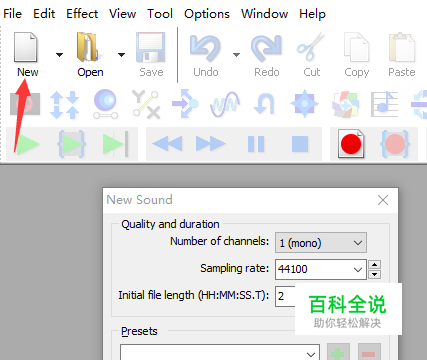Click the gray record-stop effect icon
The width and height of the screenshot is (427, 360).
25,104
